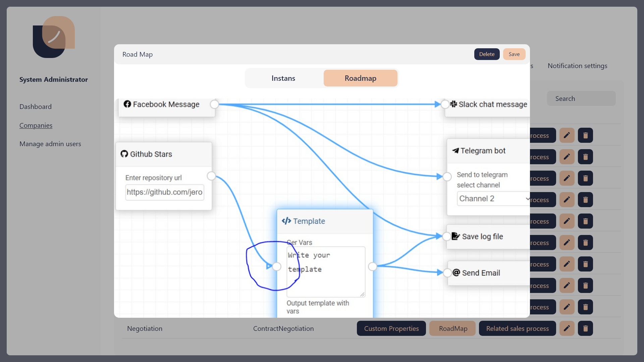The height and width of the screenshot is (362, 644).
Task: Select the Roadmap tab
Action: click(360, 78)
